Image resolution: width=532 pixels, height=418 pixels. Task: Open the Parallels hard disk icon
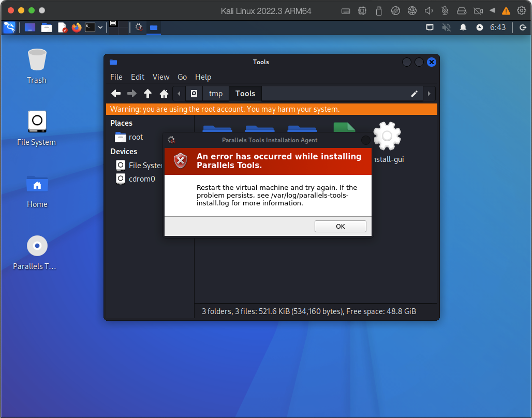[462, 11]
